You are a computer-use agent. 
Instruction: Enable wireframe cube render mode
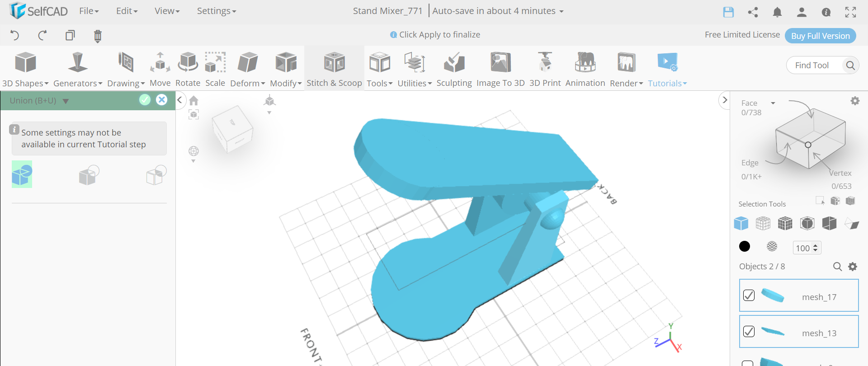[763, 223]
